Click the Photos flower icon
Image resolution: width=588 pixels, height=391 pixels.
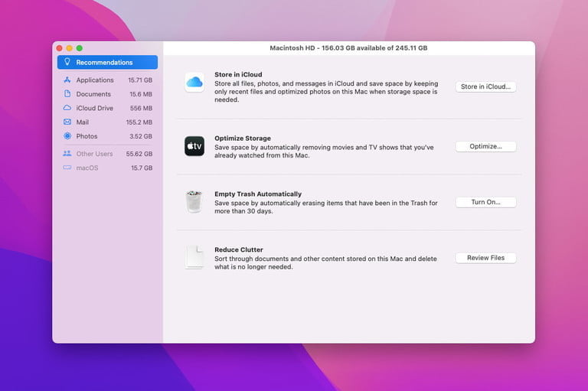point(67,136)
